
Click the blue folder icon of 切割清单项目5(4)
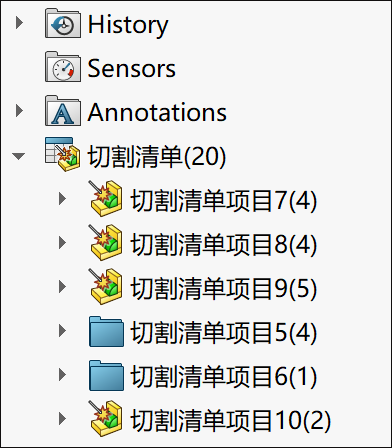[x=106, y=331]
